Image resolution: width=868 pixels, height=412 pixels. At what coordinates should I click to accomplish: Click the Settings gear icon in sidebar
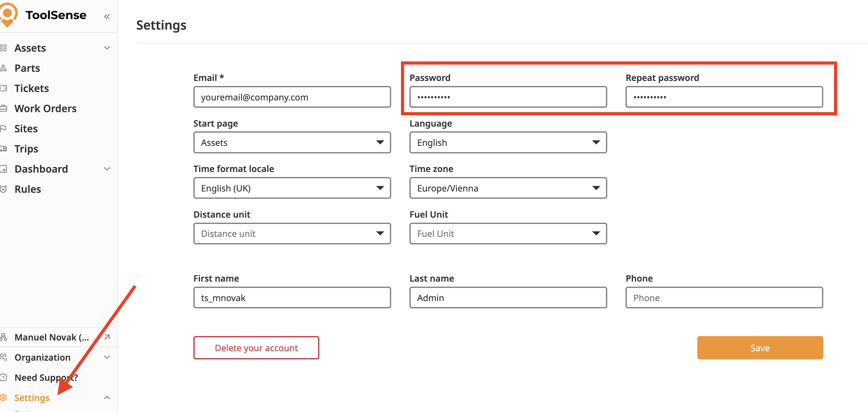[4, 398]
